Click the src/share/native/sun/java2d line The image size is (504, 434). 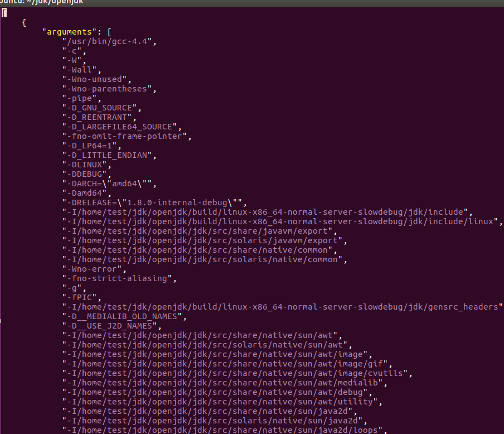click(210, 412)
